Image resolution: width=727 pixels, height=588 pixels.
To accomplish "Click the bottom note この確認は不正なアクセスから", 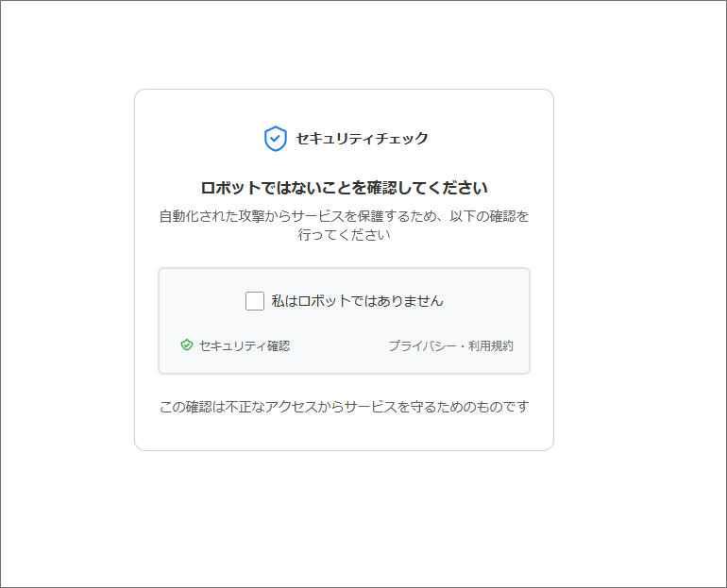I will pyautogui.click(x=344, y=407).
